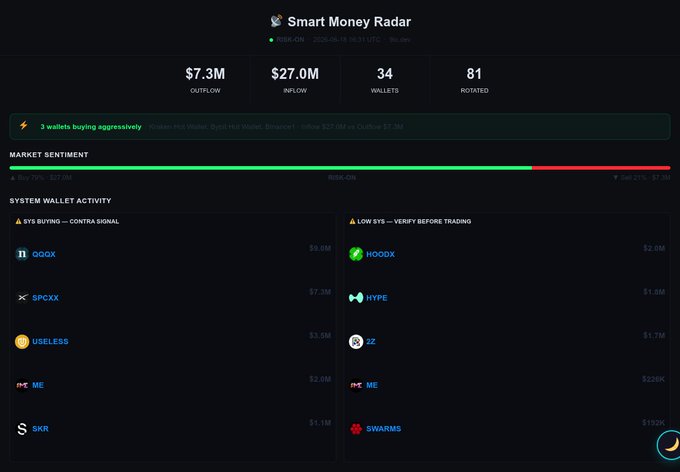
Task: Click the green HOODX token logo
Action: click(x=356, y=254)
